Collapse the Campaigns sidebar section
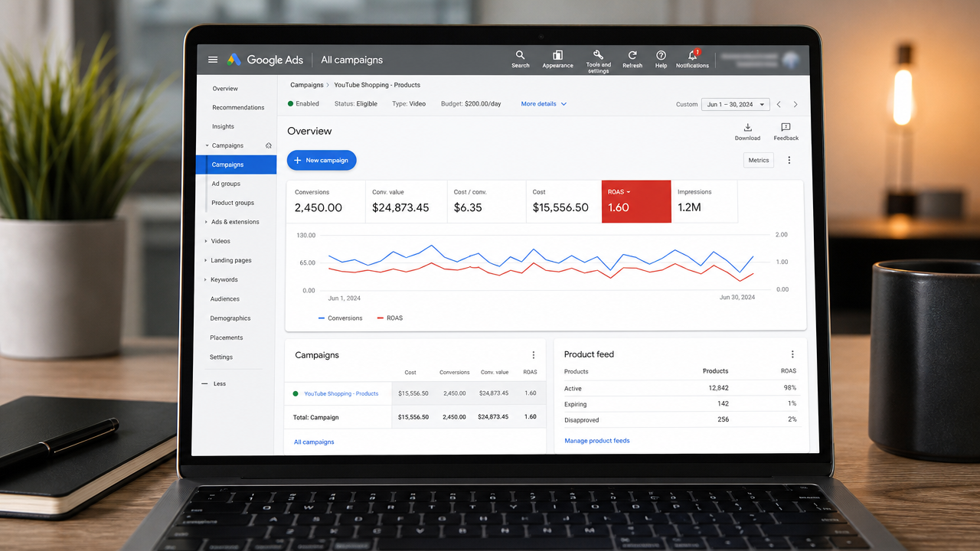 pyautogui.click(x=207, y=145)
